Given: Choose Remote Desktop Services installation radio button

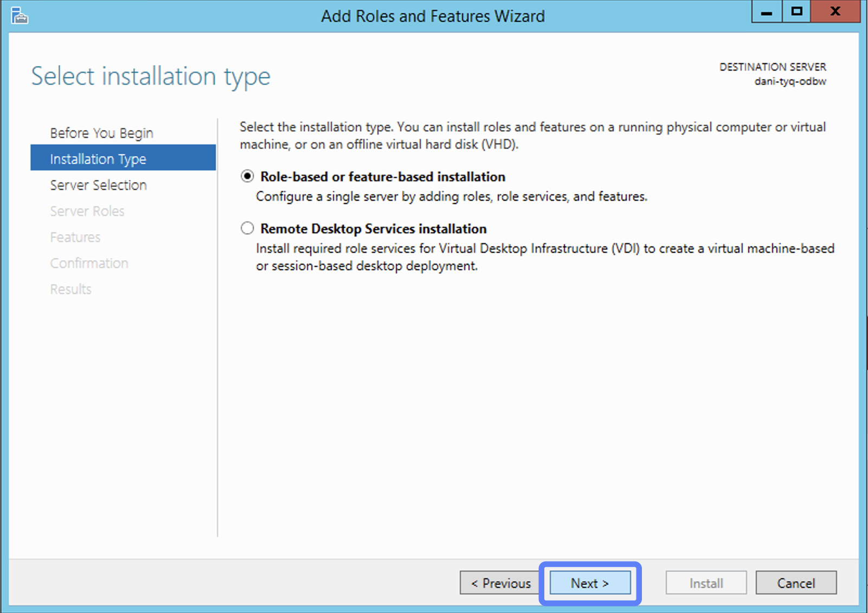Looking at the screenshot, I should pyautogui.click(x=247, y=228).
